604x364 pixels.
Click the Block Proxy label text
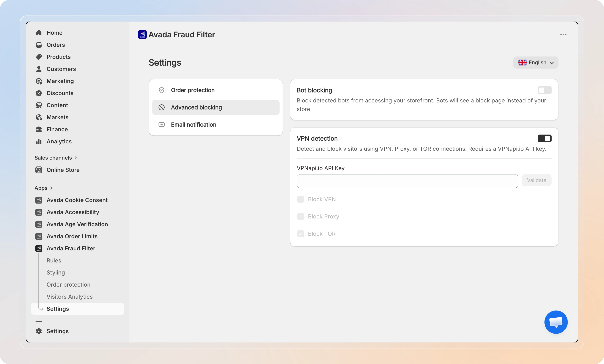[x=324, y=217]
